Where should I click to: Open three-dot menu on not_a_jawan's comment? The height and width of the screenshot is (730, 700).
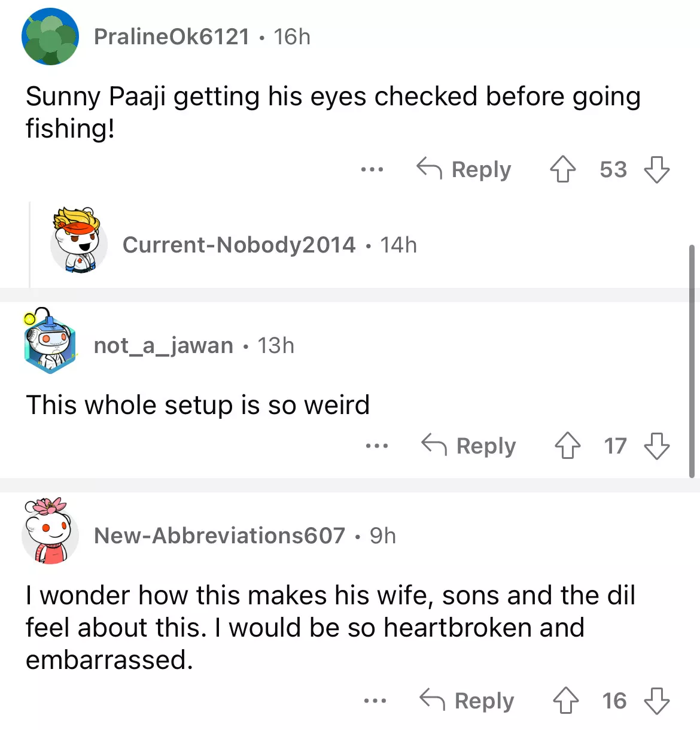point(376,446)
